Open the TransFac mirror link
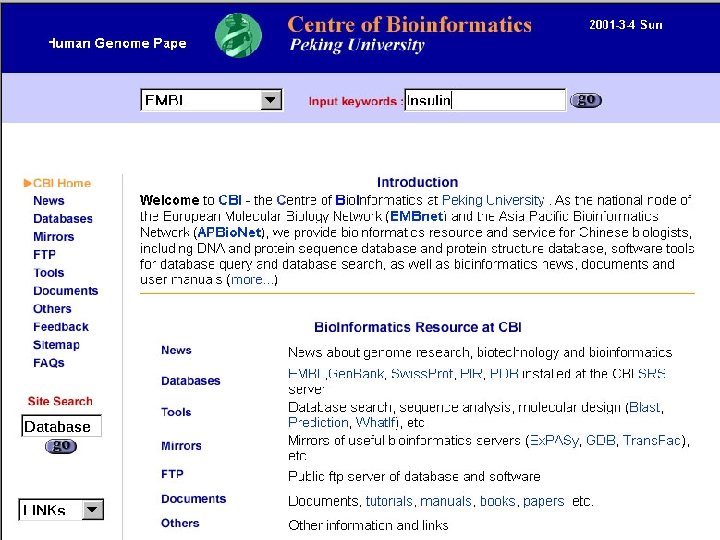 pos(652,441)
